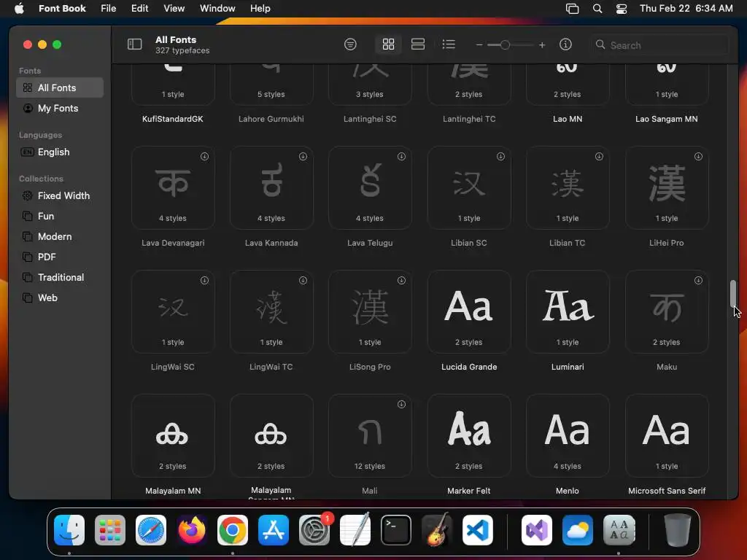Launch Safari from the Dock

151,530
